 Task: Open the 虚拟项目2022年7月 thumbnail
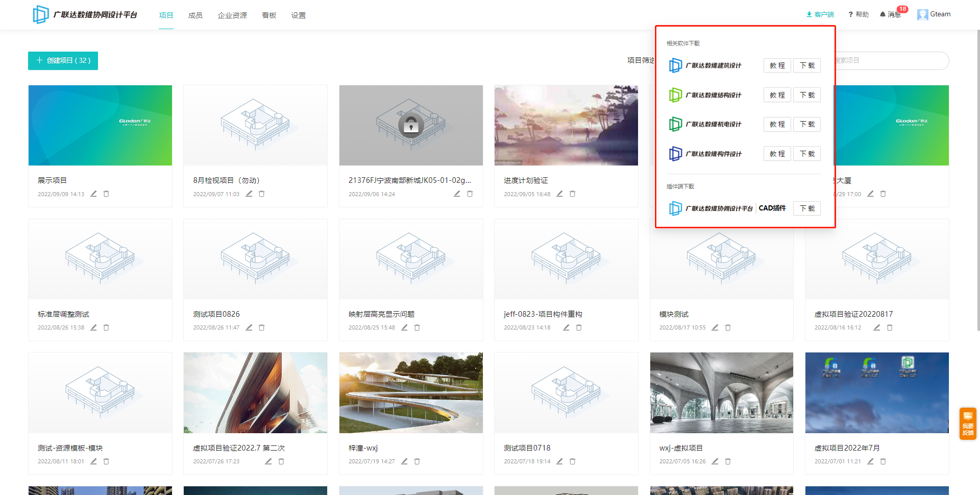877,393
